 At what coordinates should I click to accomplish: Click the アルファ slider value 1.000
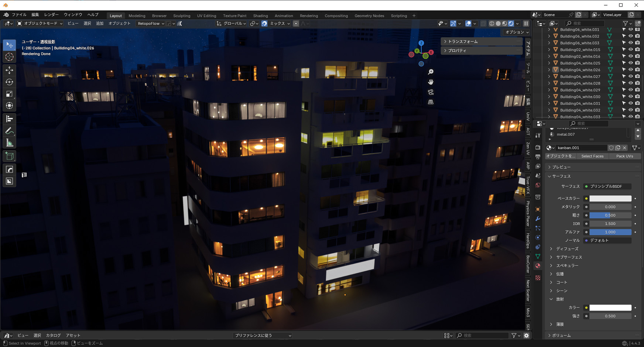pos(610,232)
